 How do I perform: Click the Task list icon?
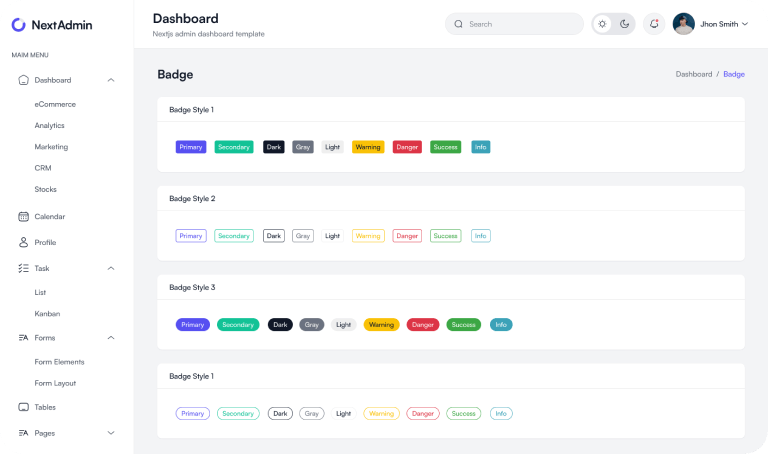pos(23,268)
